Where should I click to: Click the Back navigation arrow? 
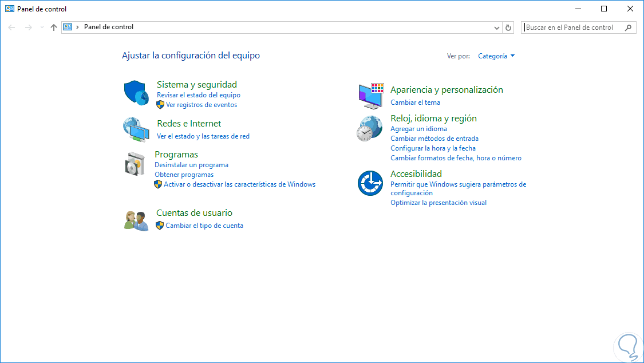point(11,27)
